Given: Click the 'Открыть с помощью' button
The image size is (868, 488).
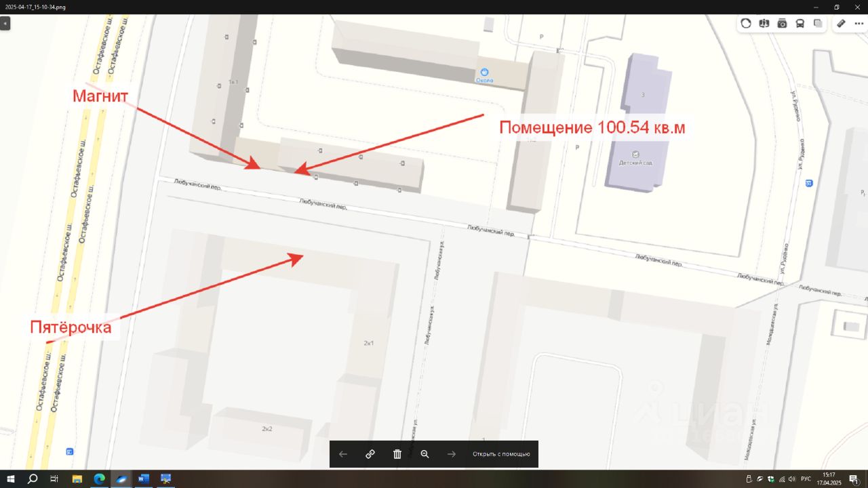Looking at the screenshot, I should coord(501,454).
